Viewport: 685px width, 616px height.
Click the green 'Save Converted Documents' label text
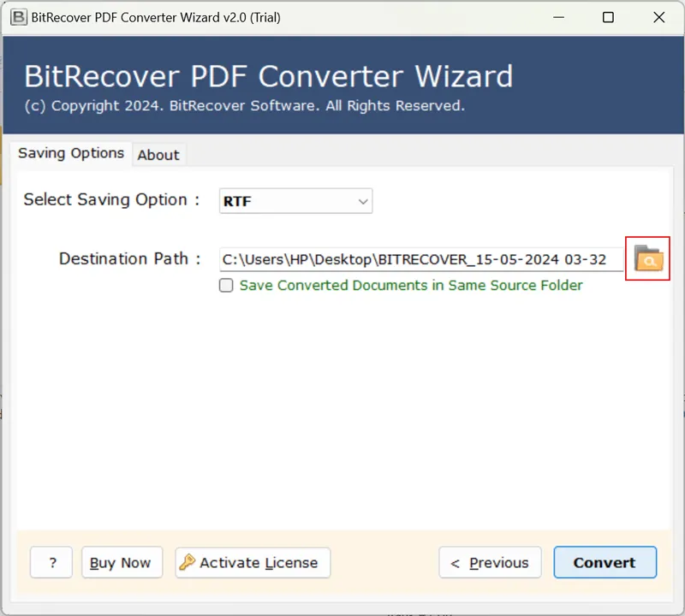(411, 286)
